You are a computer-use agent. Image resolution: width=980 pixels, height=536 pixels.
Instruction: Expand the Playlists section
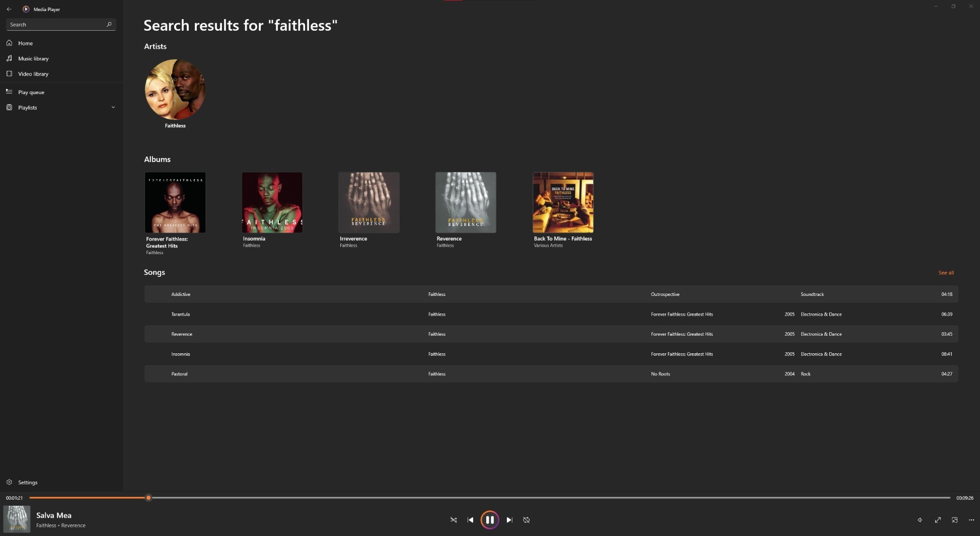[x=113, y=107]
